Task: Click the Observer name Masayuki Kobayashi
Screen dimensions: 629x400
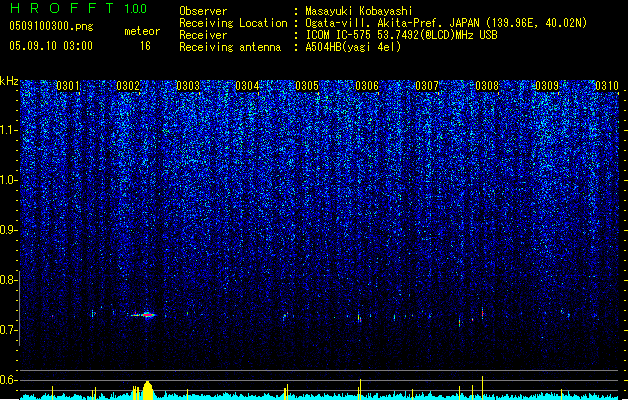Action: pos(359,11)
